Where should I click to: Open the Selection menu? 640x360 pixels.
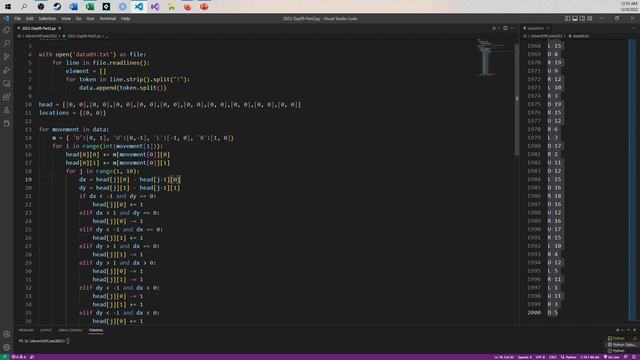pyautogui.click(x=47, y=18)
